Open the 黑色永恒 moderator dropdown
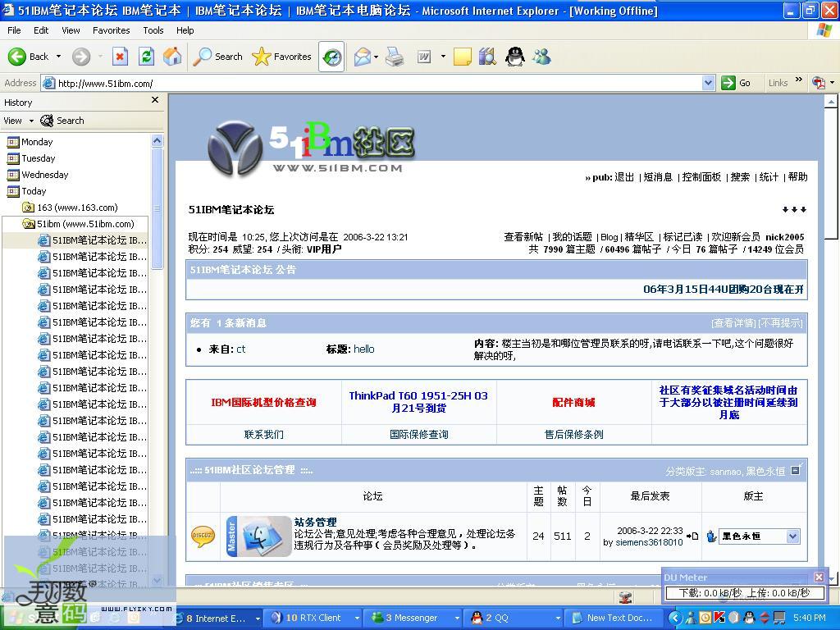The image size is (840, 630). click(x=759, y=536)
